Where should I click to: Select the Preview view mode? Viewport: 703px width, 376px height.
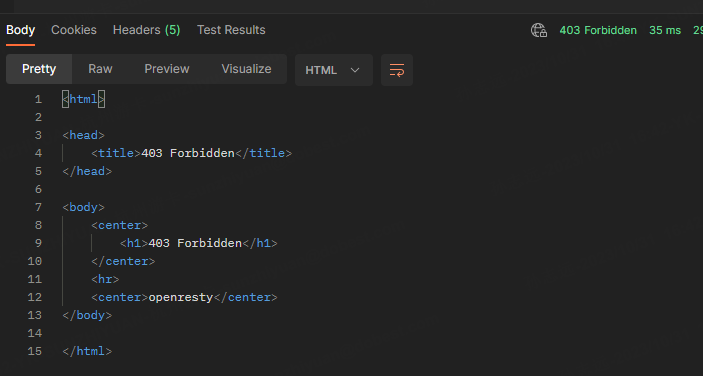coord(167,69)
